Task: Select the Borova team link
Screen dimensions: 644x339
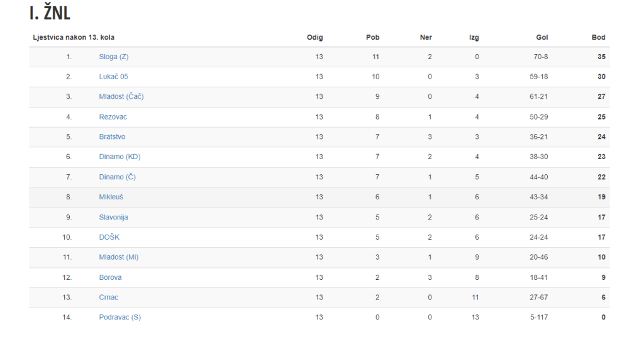Action: 111,277
